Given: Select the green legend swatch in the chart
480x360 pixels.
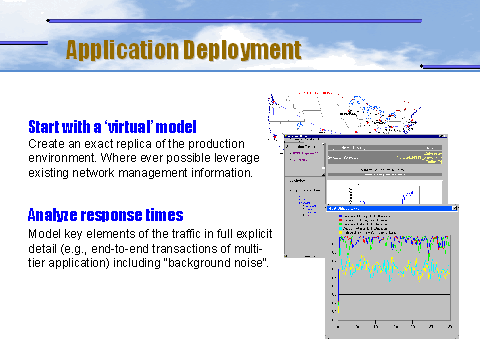Looking at the screenshot, I should [340, 224].
